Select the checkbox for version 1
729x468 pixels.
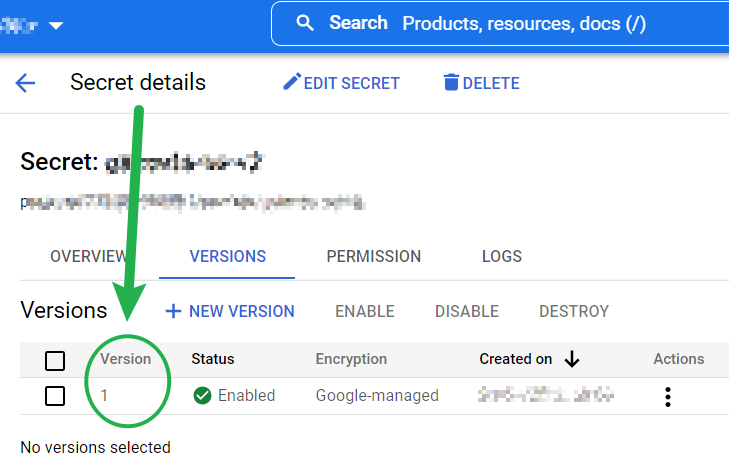tap(55, 396)
